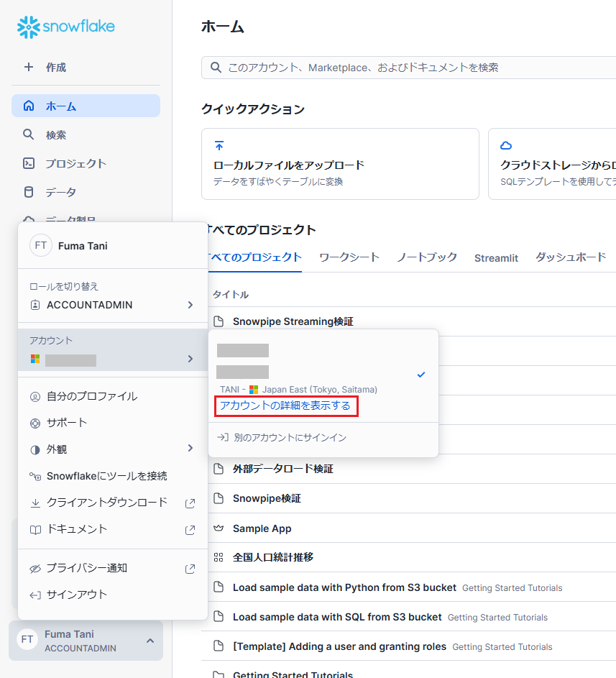Select the ACCOUNTADMIN role entry
616x678 pixels.
pyautogui.click(x=112, y=305)
